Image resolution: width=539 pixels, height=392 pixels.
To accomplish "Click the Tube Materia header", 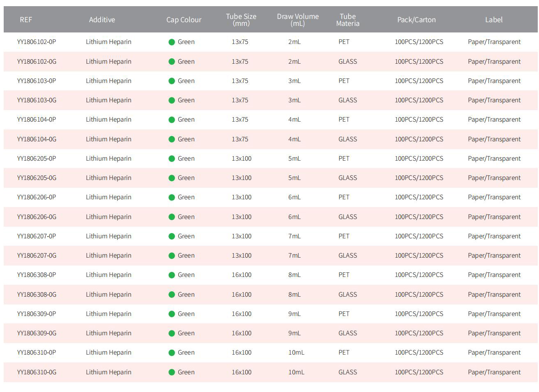I will (348, 20).
